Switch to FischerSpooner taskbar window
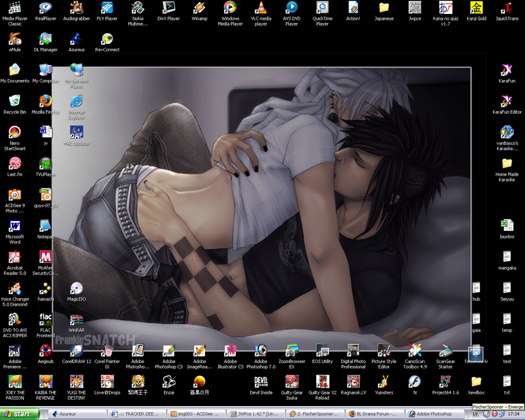The width and height of the screenshot is (525, 420). 316,414
